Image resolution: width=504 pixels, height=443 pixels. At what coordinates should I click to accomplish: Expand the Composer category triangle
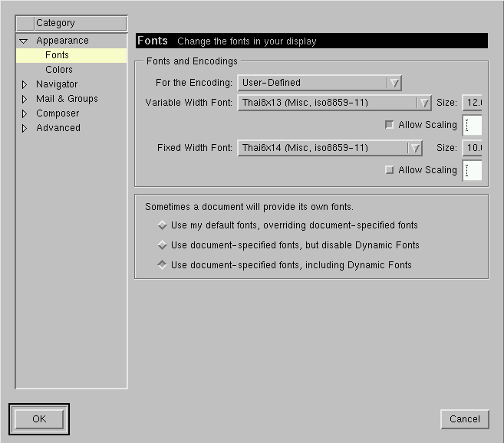(x=24, y=113)
